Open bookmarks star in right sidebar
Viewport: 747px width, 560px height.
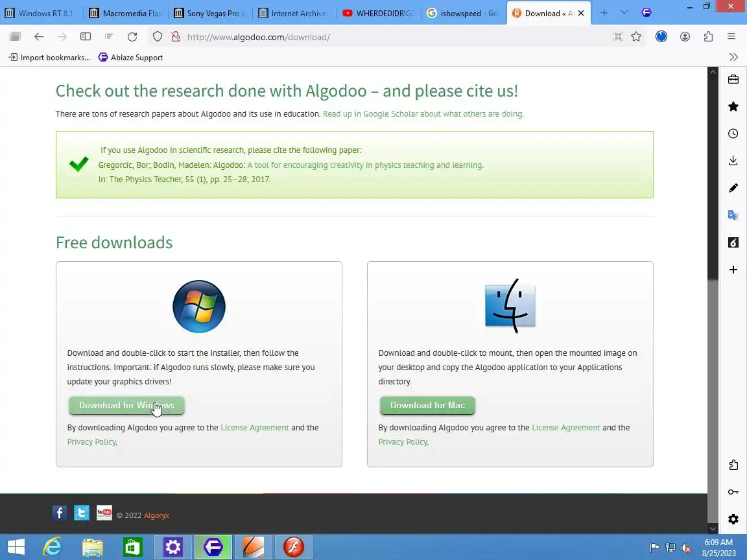(x=733, y=106)
